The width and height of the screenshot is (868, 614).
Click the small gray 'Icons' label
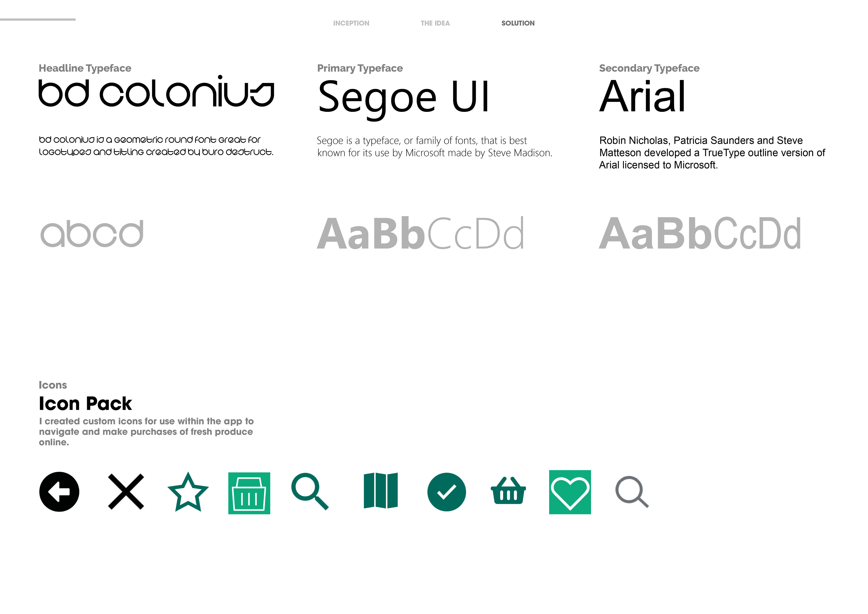pyautogui.click(x=53, y=385)
